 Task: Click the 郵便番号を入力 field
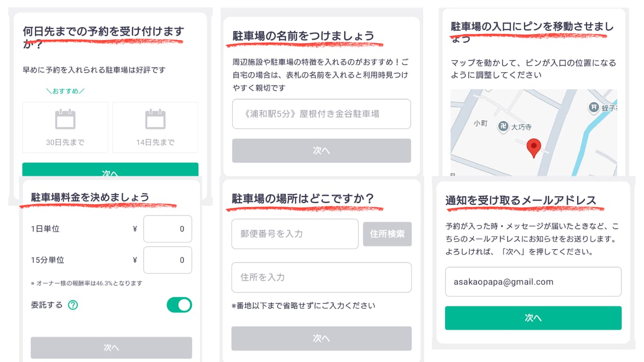pyautogui.click(x=295, y=234)
